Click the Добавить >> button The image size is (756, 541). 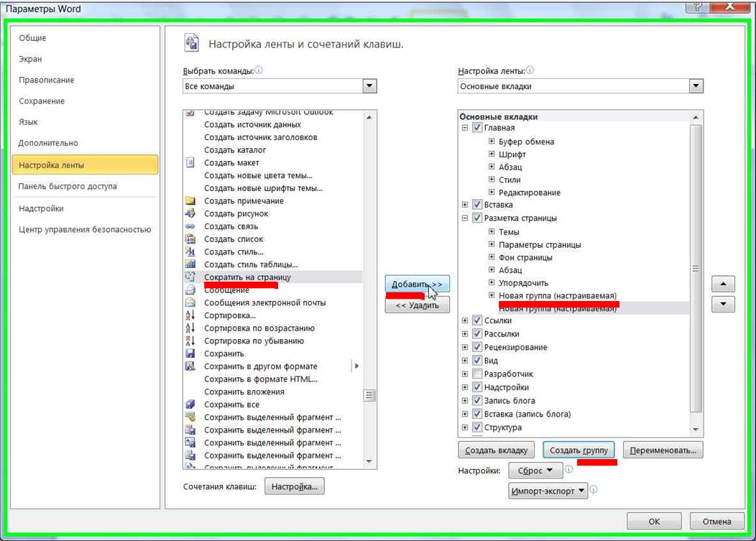tap(417, 284)
